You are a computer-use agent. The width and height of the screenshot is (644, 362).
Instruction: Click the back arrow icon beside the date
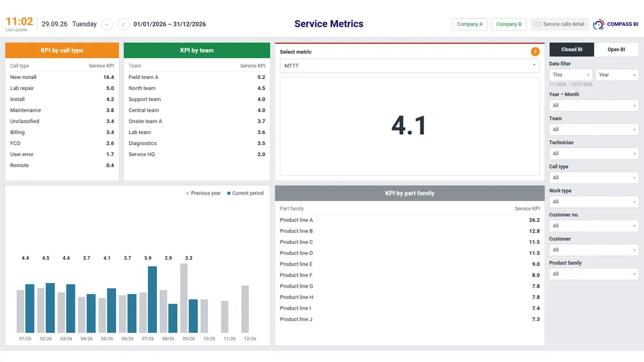pos(107,24)
